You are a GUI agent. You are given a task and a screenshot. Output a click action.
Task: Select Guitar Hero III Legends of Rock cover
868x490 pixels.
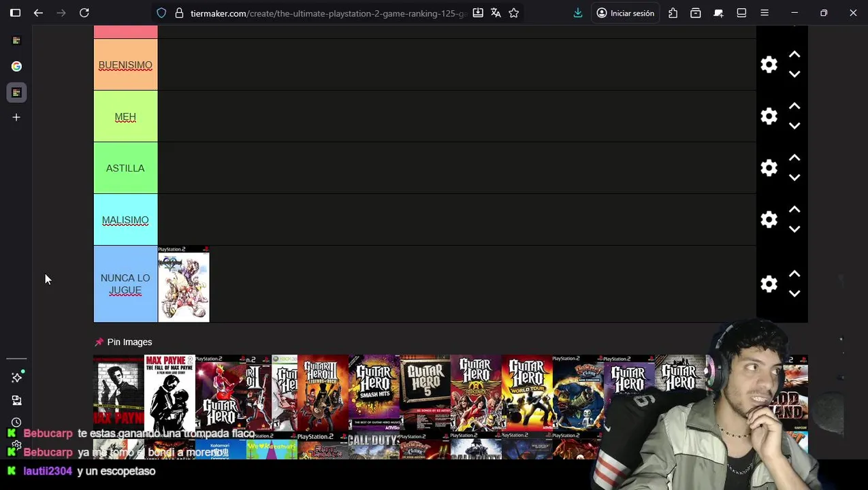pyautogui.click(x=323, y=393)
